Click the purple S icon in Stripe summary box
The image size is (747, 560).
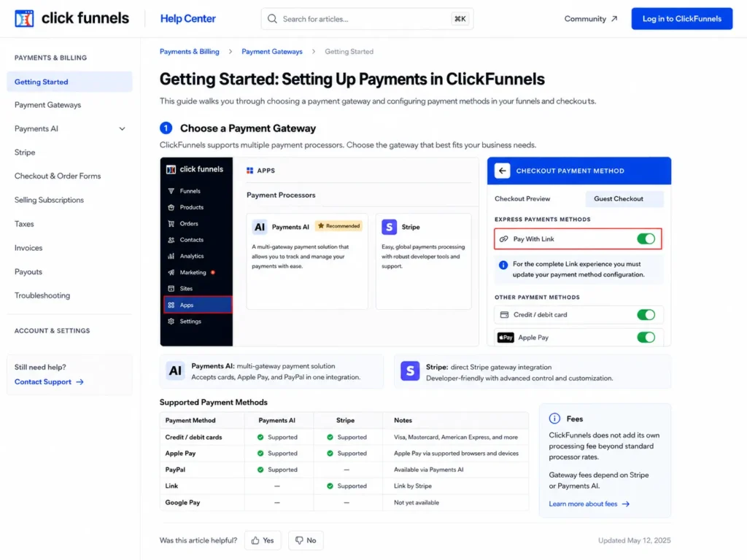click(x=410, y=371)
